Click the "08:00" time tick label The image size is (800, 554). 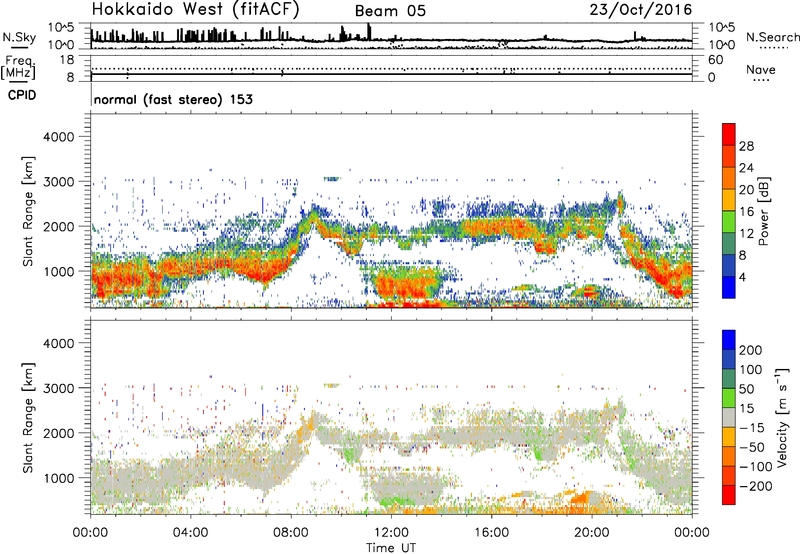click(291, 533)
